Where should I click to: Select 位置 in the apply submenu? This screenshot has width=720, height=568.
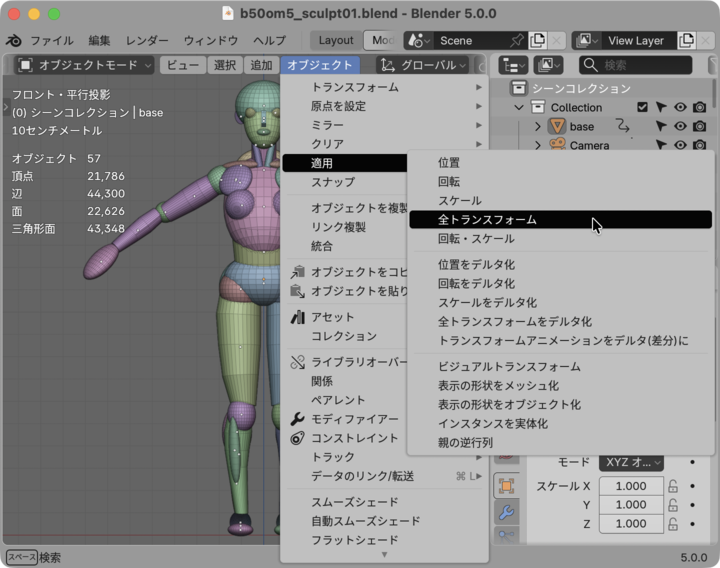click(x=560, y=163)
